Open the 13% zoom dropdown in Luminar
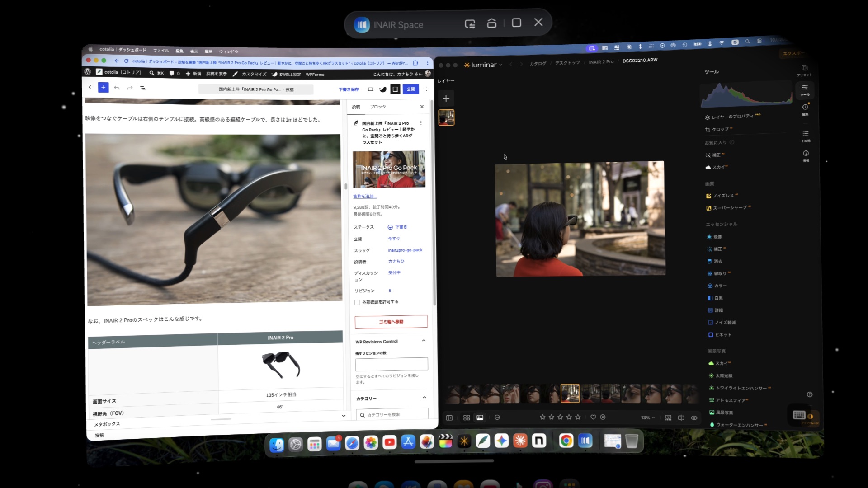This screenshot has width=868, height=488. coord(647,418)
